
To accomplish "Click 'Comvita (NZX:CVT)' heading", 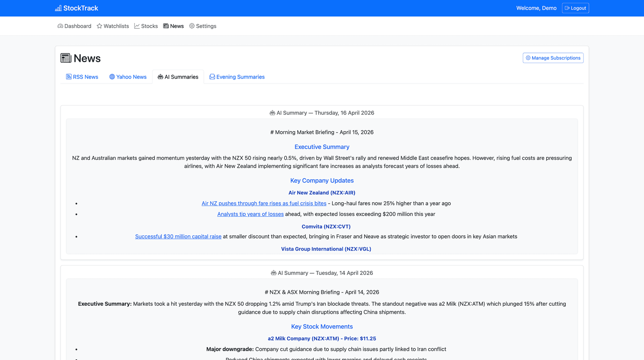I will pos(326,227).
